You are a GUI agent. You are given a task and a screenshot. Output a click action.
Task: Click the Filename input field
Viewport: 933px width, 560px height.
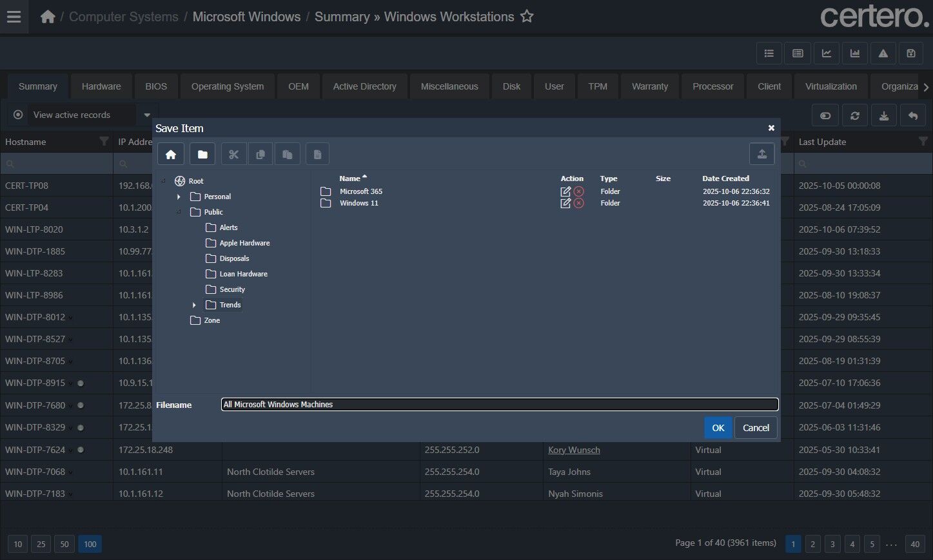(499, 405)
